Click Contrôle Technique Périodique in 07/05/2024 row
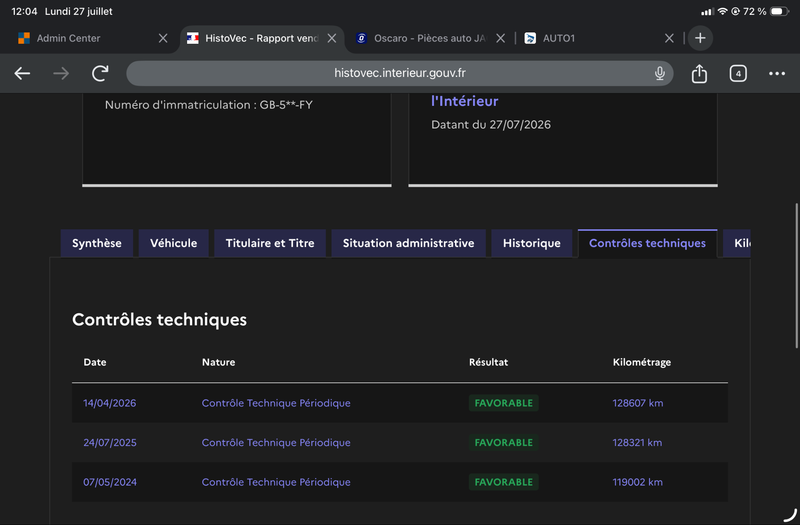Viewport: 800px width, 525px height. click(276, 482)
